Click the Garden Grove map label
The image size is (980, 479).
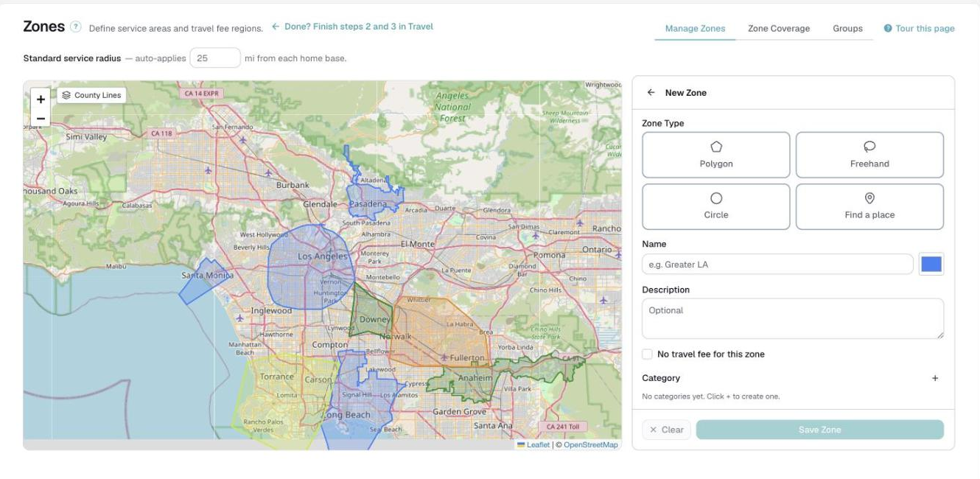coord(459,412)
